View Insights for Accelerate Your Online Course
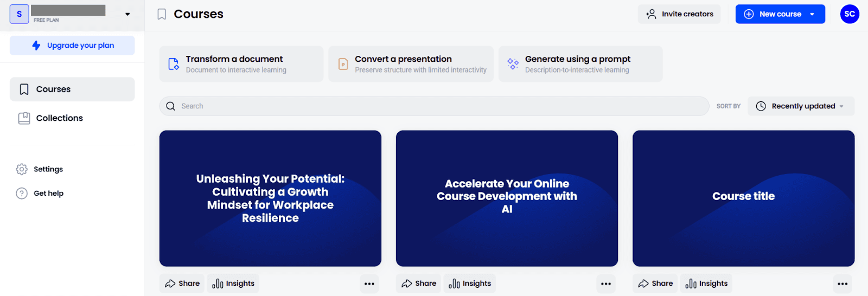This screenshot has height=296, width=868. (470, 284)
